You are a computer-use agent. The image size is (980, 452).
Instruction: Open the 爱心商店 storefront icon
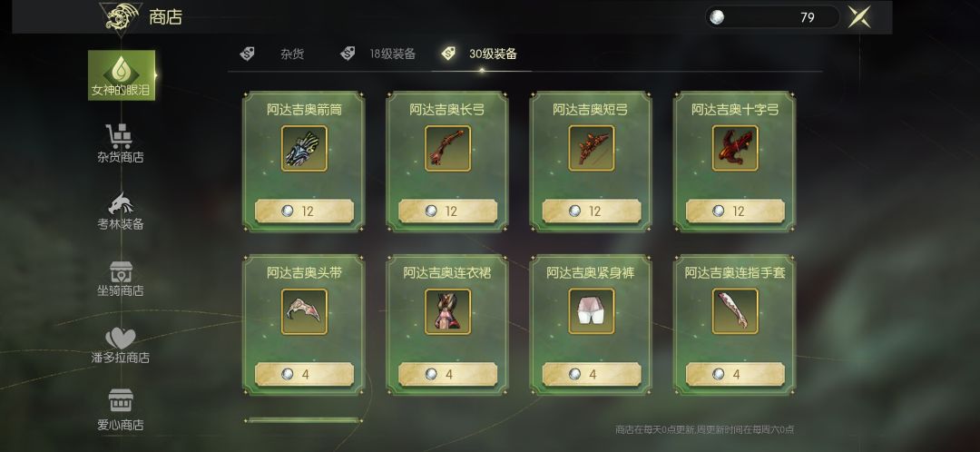click(121, 401)
